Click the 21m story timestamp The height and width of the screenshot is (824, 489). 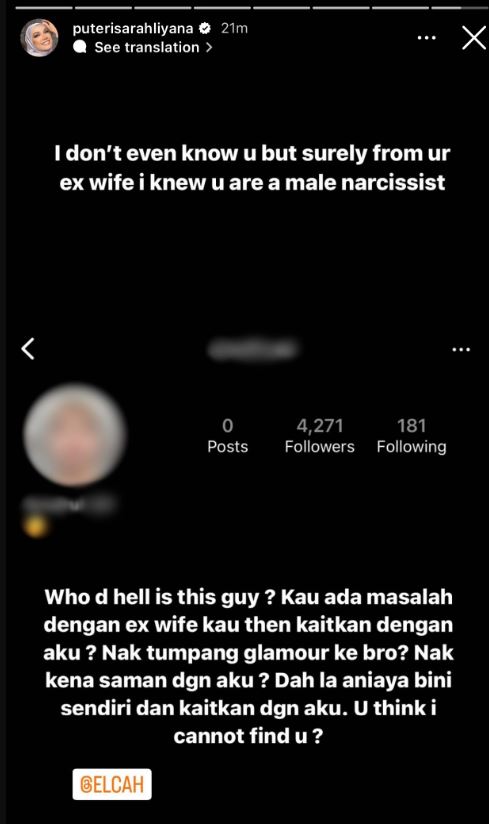(x=234, y=28)
